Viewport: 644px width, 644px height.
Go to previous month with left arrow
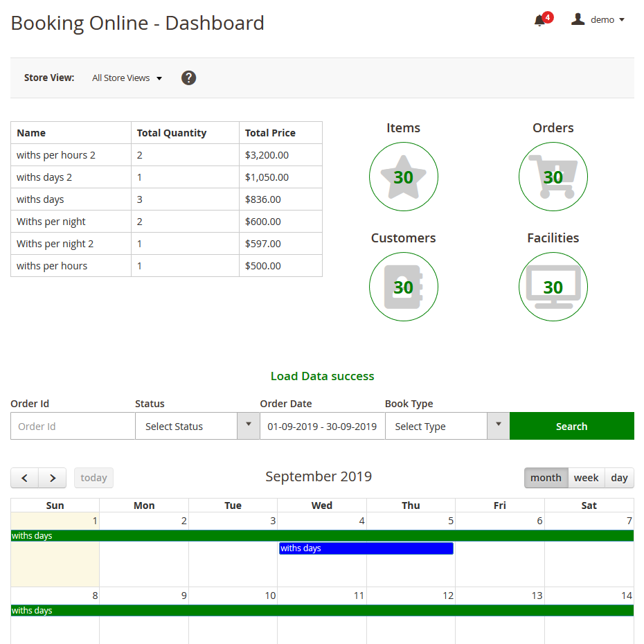click(x=25, y=478)
